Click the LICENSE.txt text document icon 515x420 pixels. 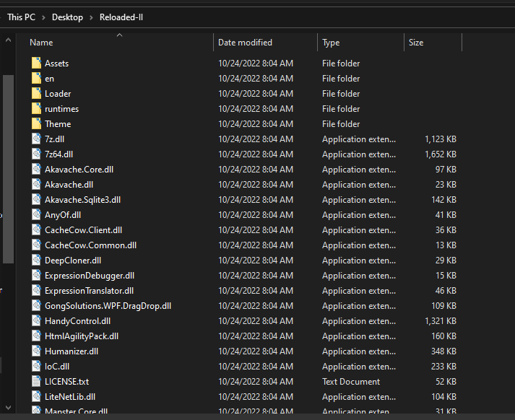point(37,382)
